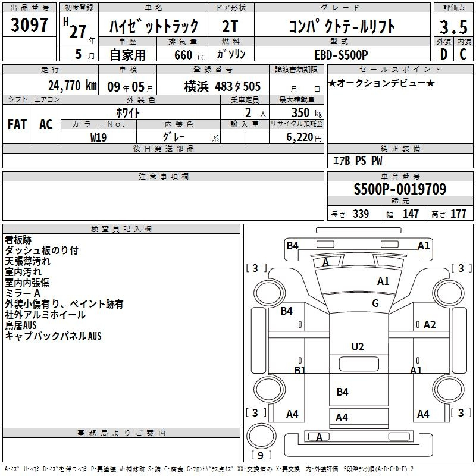Viewport: 476px width, 476px height.
Task: Click the height value 177
Action: [x=458, y=214]
